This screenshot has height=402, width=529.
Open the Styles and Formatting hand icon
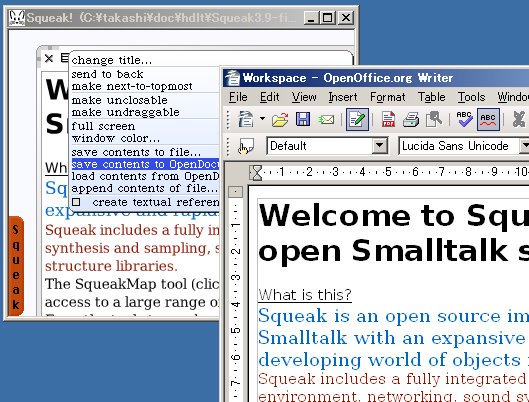pos(246,146)
